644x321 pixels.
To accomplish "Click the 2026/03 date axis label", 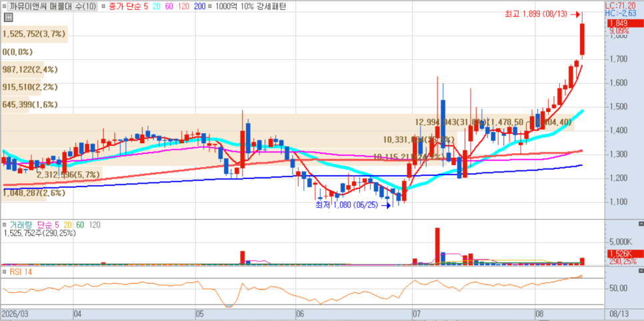I will tap(15, 314).
